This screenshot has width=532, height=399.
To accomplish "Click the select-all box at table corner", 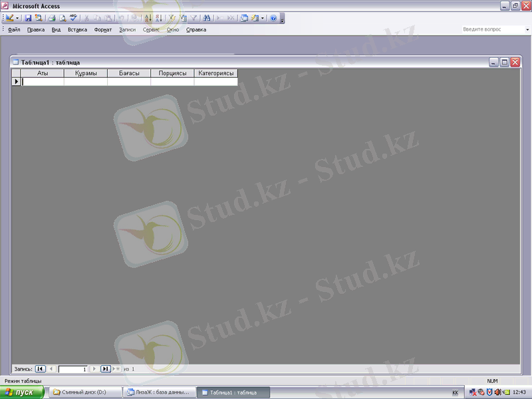I will pyautogui.click(x=16, y=73).
